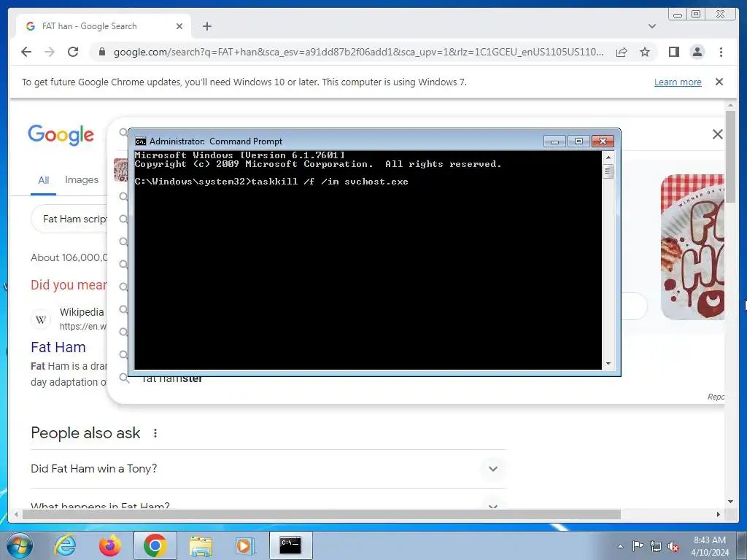Open Windows Media Player from taskbar

pos(245,545)
